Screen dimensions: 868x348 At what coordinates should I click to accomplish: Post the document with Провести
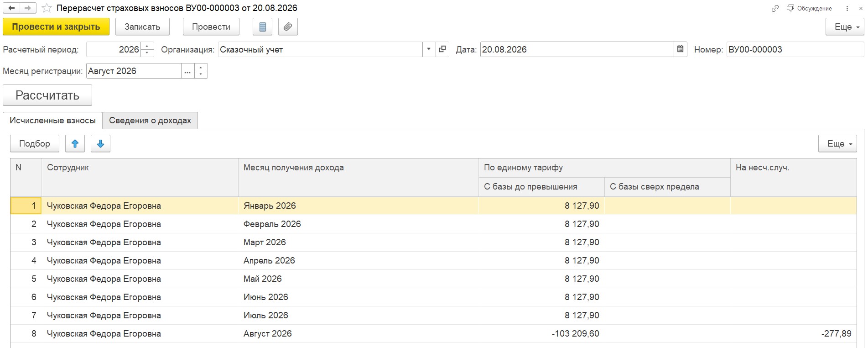click(211, 26)
